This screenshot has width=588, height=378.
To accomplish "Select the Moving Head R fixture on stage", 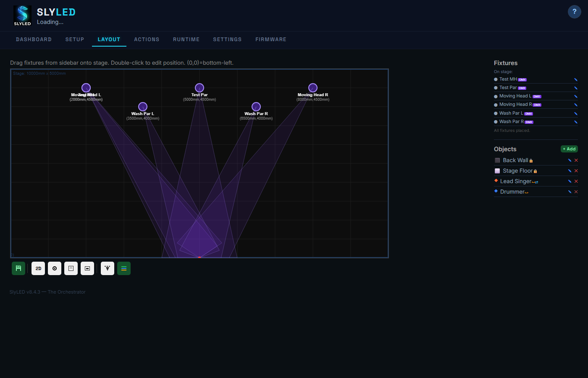I will point(313,88).
